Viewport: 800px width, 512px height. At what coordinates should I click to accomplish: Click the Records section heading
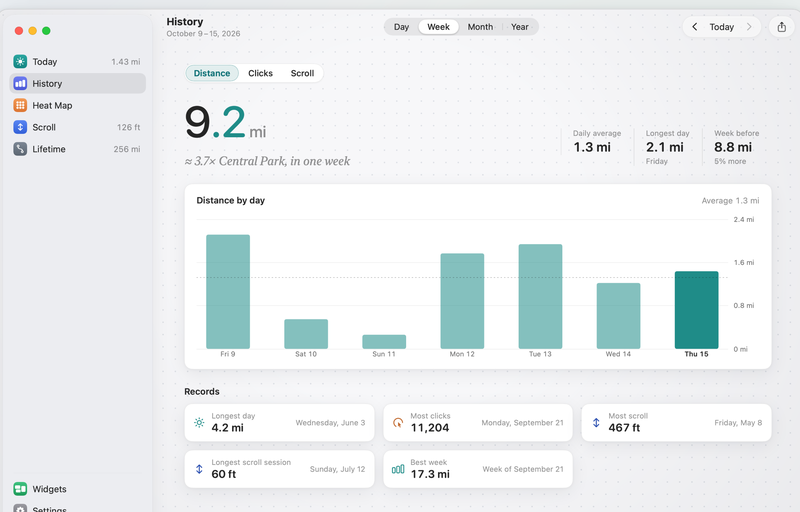tap(202, 392)
